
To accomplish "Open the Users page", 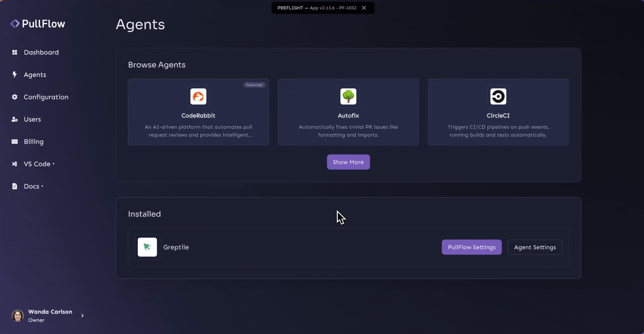I will click(x=32, y=119).
